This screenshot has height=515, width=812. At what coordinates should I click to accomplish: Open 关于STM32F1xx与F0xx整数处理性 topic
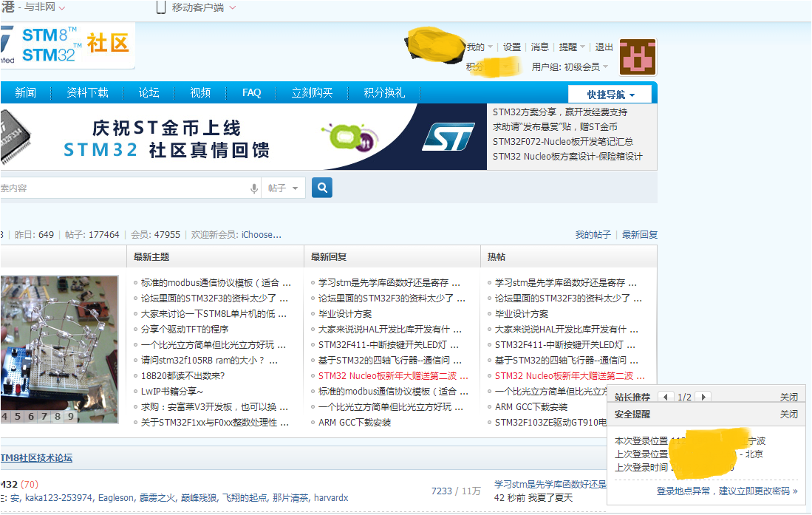coord(215,423)
